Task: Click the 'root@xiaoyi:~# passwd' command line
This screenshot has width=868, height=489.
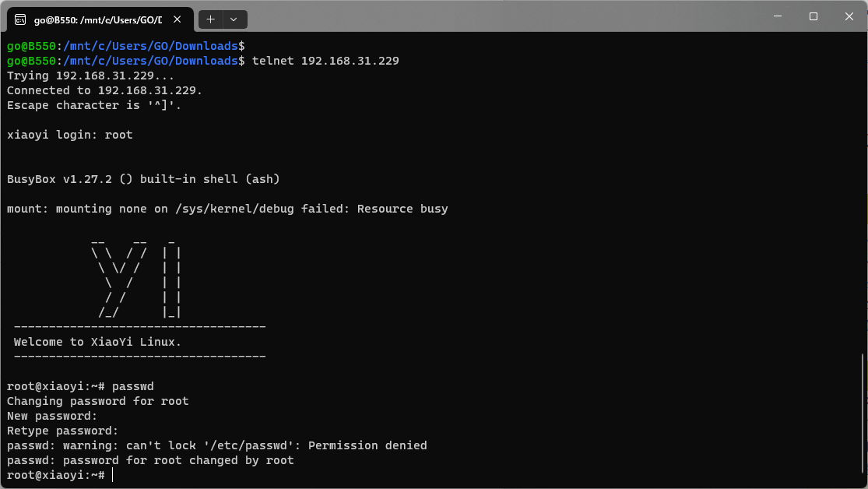Action: point(80,386)
